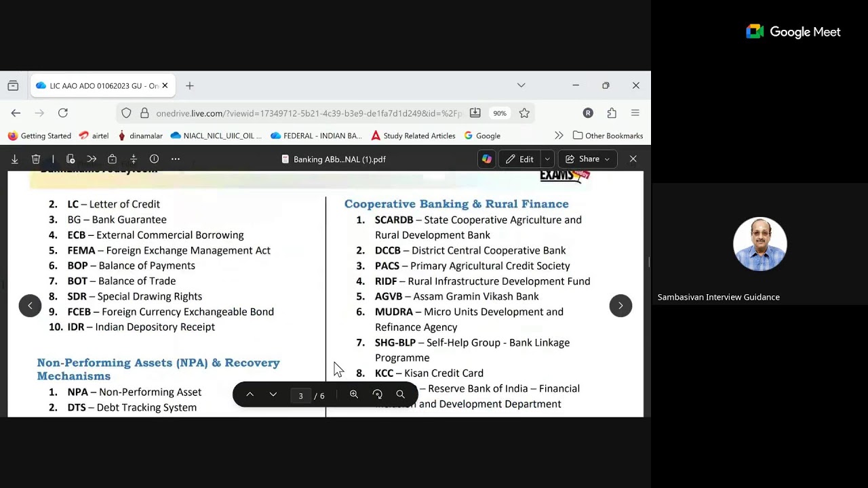Close the LIC AAO ADO tab
This screenshot has width=868, height=488.
(165, 85)
